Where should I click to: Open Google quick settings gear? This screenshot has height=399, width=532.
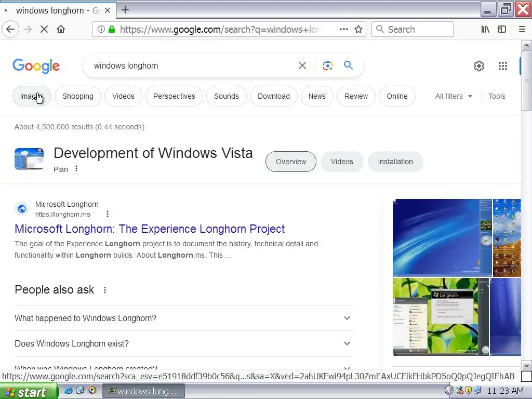point(478,66)
